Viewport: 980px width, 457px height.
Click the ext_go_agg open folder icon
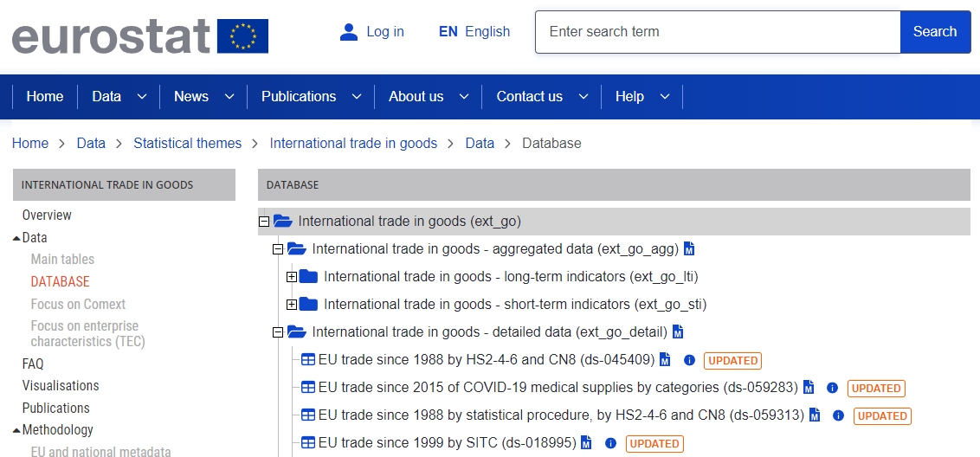tap(297, 248)
